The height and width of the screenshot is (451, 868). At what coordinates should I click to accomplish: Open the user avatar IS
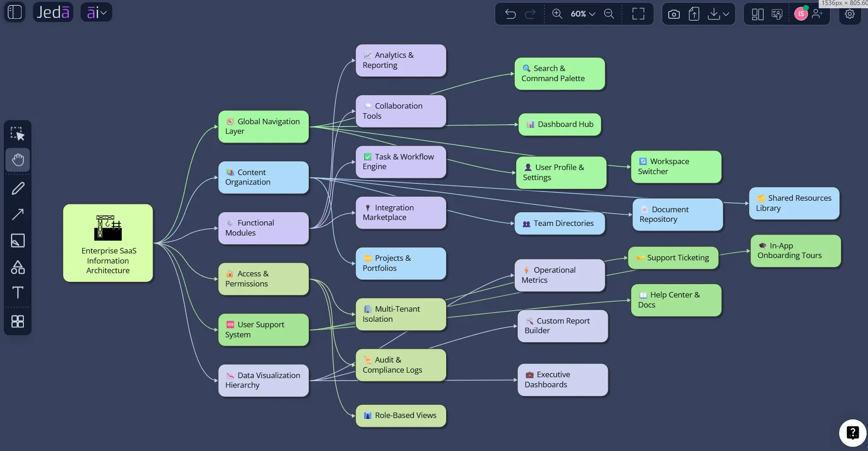coord(801,14)
